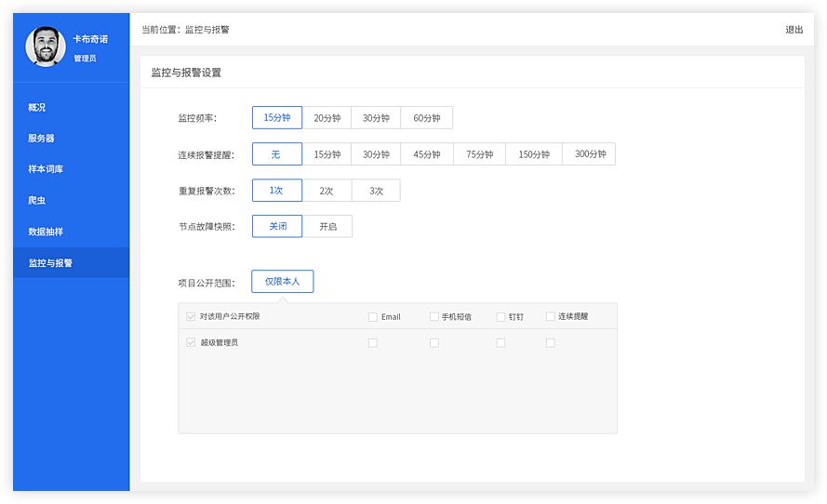
Task: Pick 300分钟 for continuous alarm reminder
Action: tap(590, 154)
